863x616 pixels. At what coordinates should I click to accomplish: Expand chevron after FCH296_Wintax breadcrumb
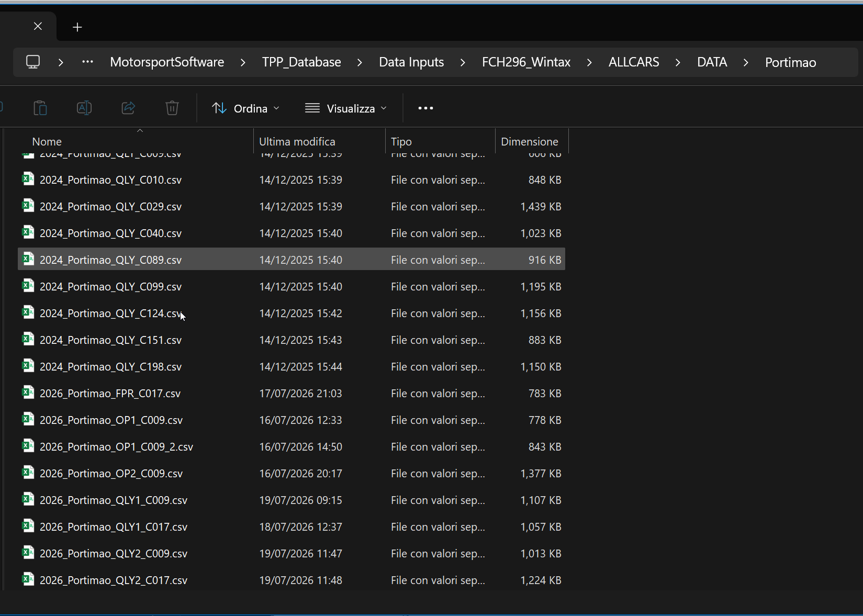[589, 62]
